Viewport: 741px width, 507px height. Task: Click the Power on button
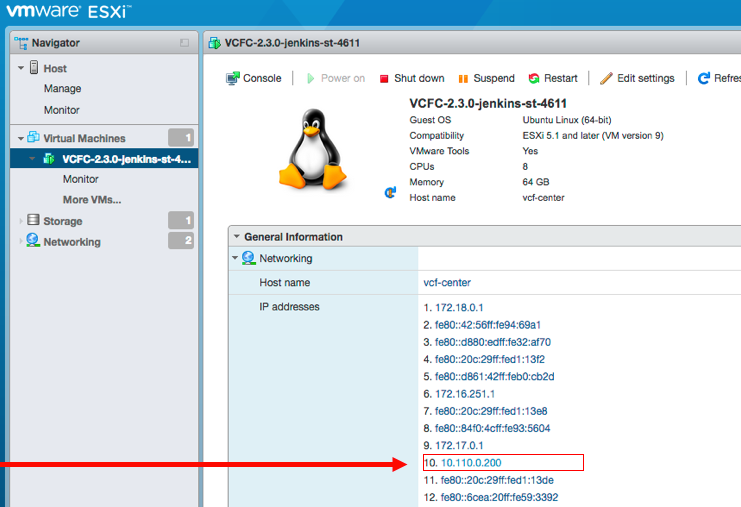pyautogui.click(x=336, y=78)
